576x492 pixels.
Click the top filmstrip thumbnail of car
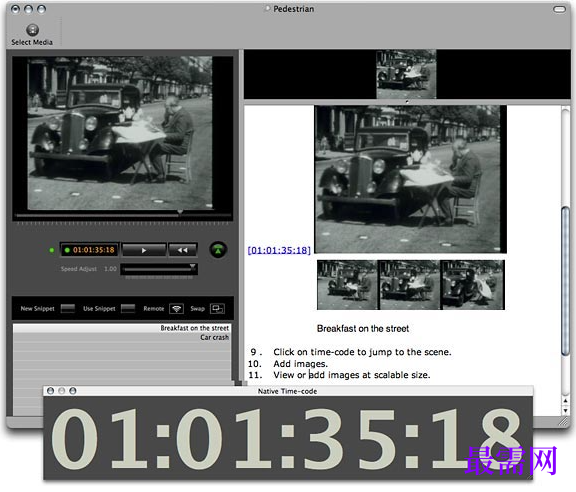(x=406, y=74)
